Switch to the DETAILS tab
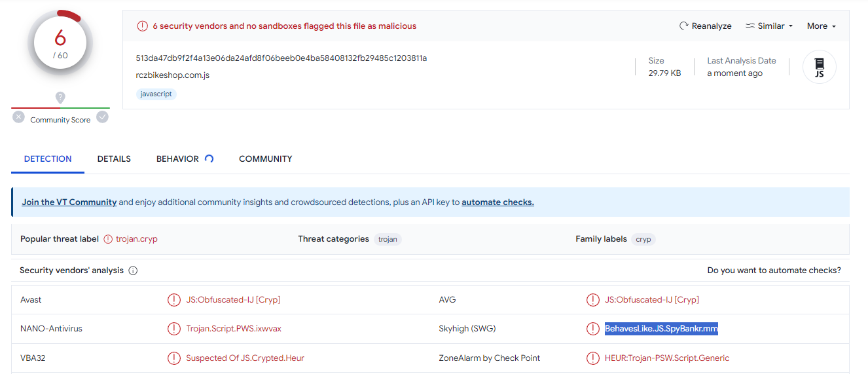This screenshot has width=868, height=374. click(114, 159)
